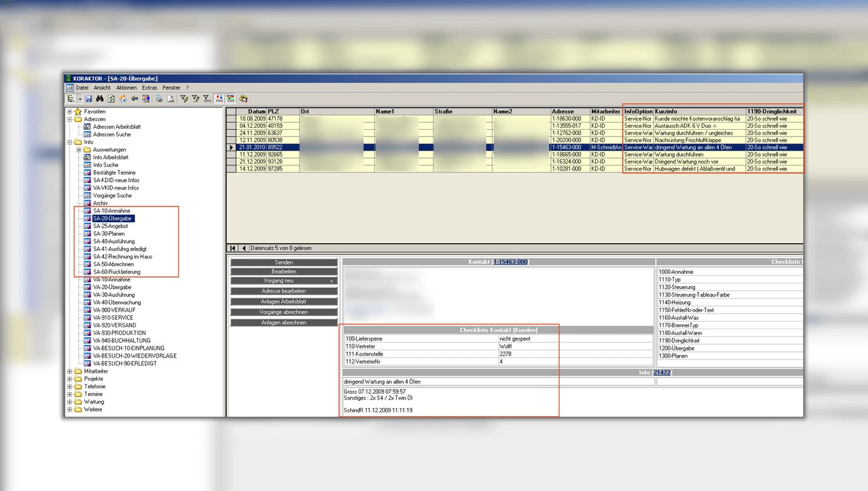
Task: Click the Senden button
Action: point(284,262)
